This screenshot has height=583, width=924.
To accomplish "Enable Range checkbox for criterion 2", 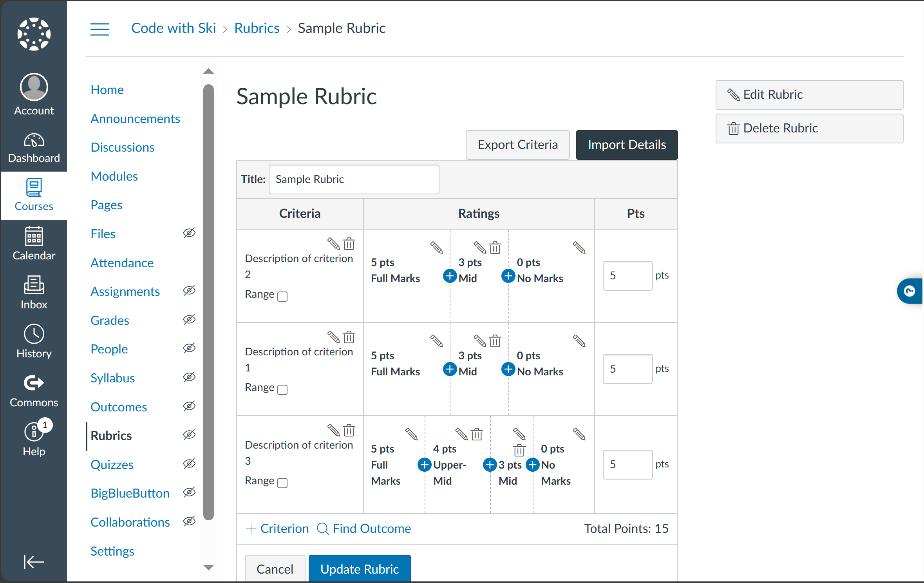I will tap(282, 296).
